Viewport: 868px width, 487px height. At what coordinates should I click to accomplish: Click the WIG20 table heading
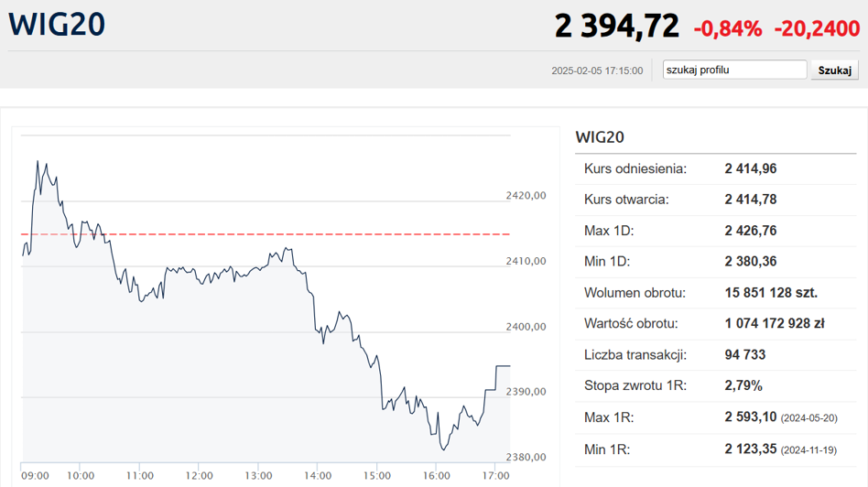[600, 136]
